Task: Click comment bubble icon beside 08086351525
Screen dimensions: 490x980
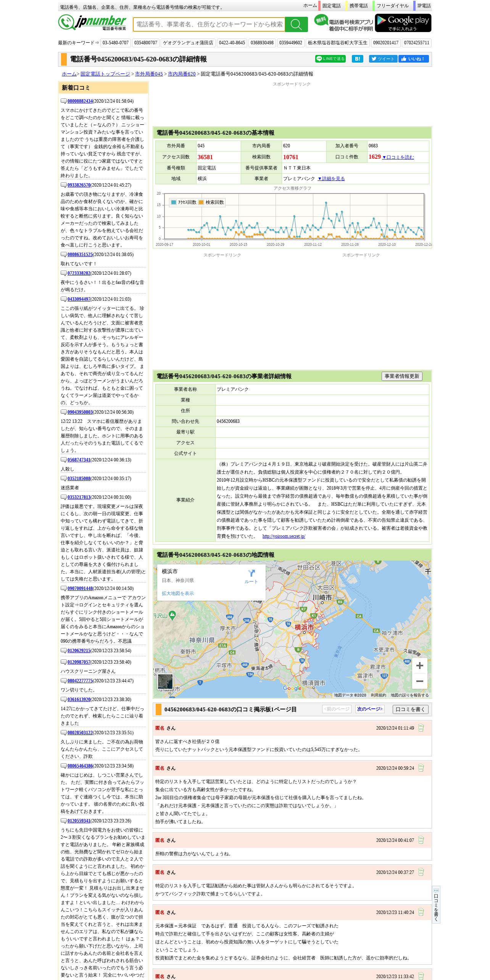Action: point(64,255)
